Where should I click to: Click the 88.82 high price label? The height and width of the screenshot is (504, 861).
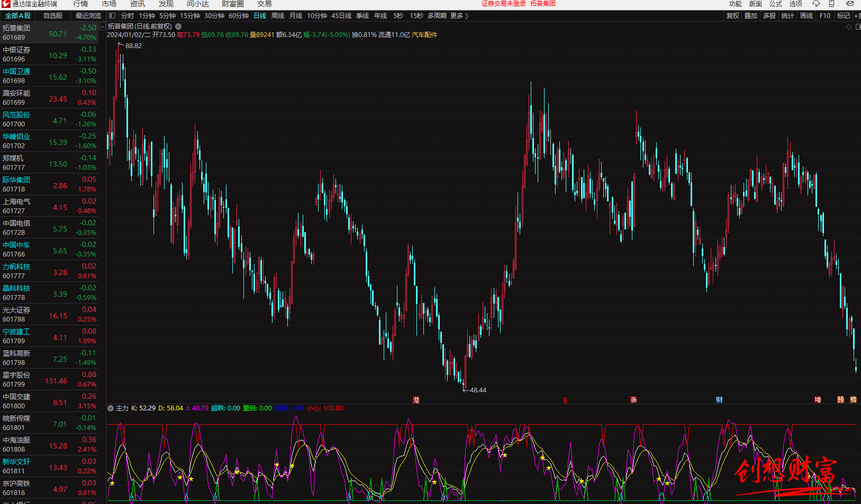pos(133,46)
